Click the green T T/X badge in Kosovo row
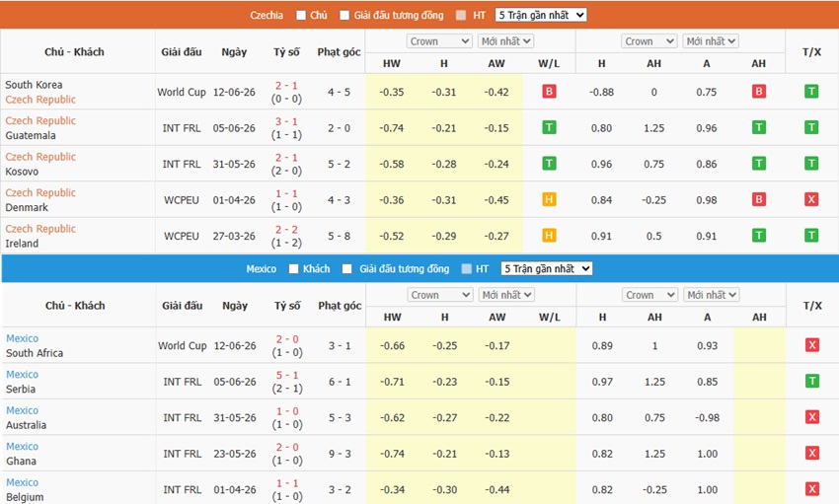This screenshot has height=504, width=839. pyautogui.click(x=811, y=163)
